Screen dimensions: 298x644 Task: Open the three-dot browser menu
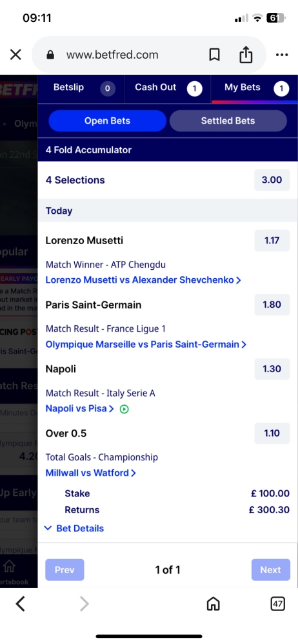click(282, 55)
